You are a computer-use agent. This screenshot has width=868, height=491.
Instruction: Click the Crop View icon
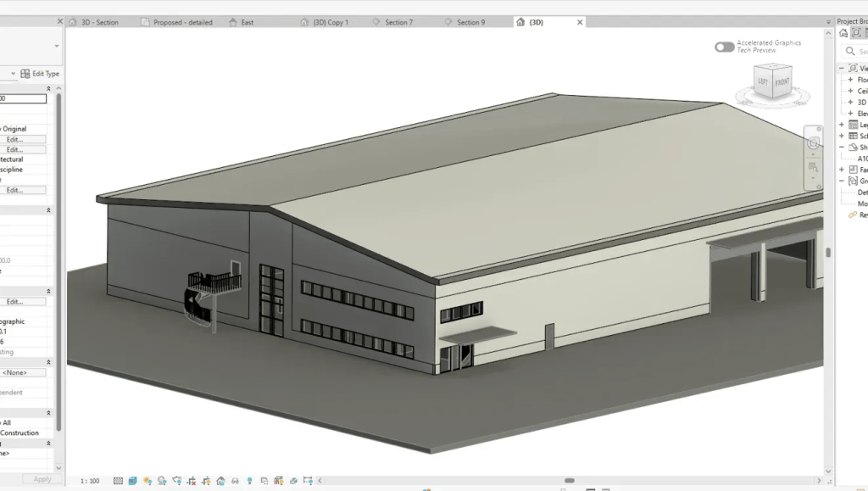tap(192, 481)
